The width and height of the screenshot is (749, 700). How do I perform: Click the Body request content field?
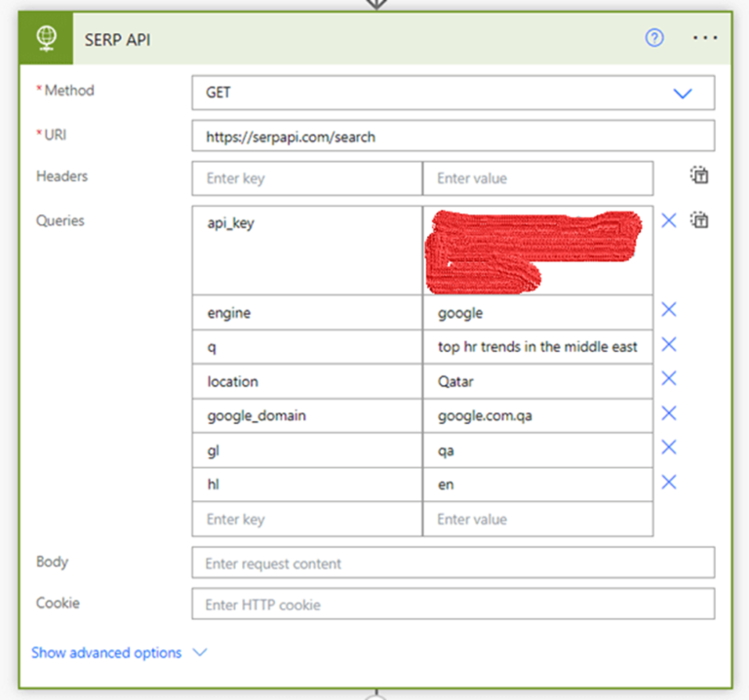click(453, 564)
